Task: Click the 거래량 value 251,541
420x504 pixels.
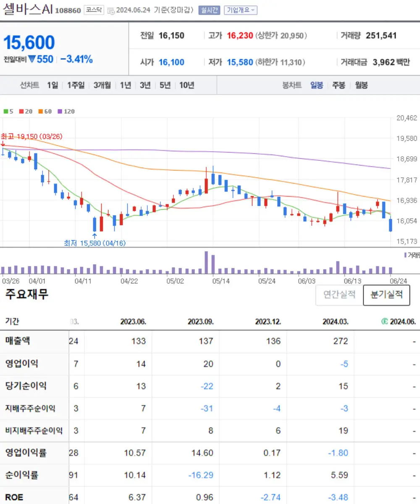Action: tap(381, 36)
